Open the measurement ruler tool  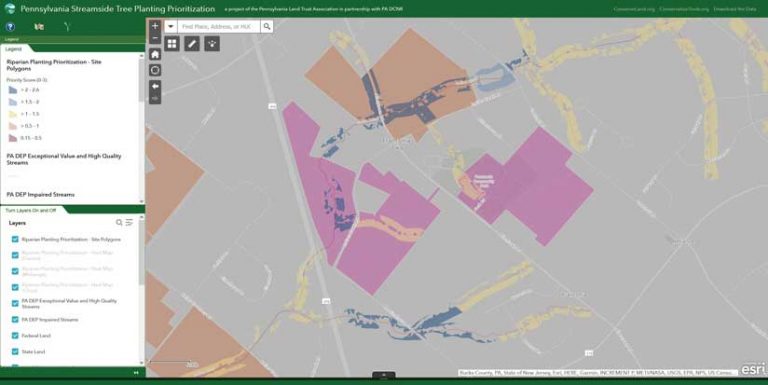pos(192,44)
